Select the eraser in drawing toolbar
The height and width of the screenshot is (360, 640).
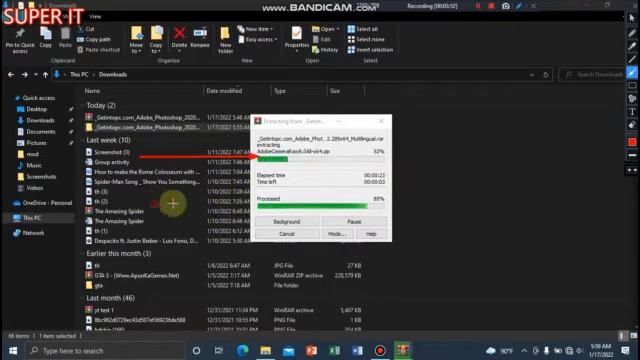632,125
